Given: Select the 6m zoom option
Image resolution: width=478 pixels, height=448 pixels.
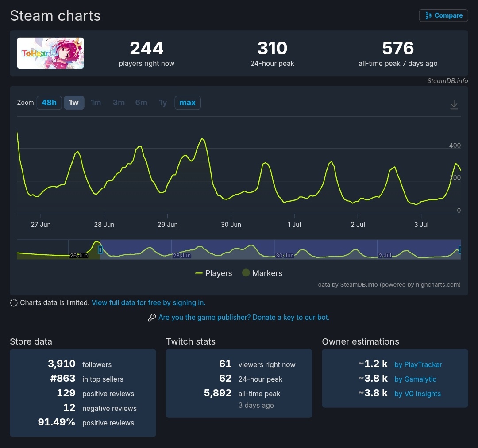Looking at the screenshot, I should pyautogui.click(x=141, y=103).
